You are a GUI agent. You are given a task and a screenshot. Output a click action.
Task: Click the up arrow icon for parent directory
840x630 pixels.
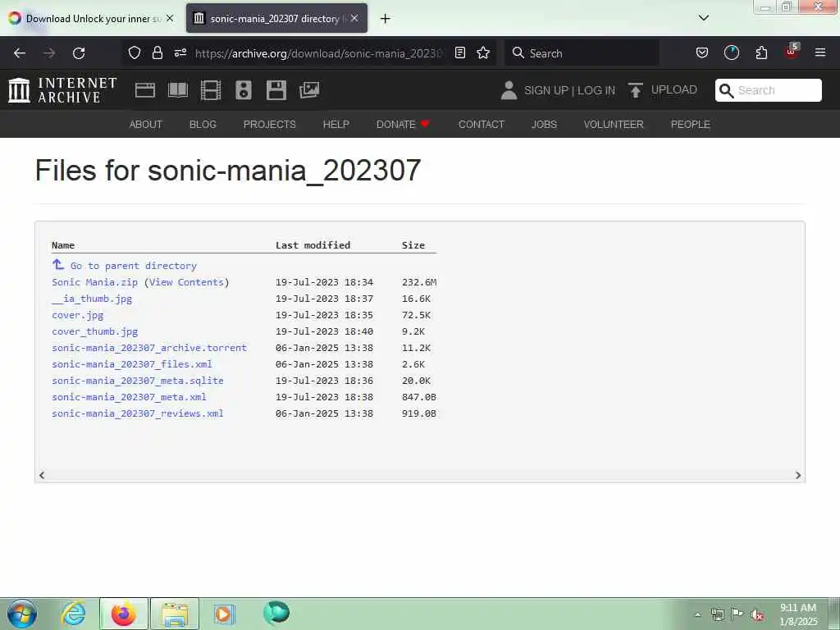coord(58,264)
